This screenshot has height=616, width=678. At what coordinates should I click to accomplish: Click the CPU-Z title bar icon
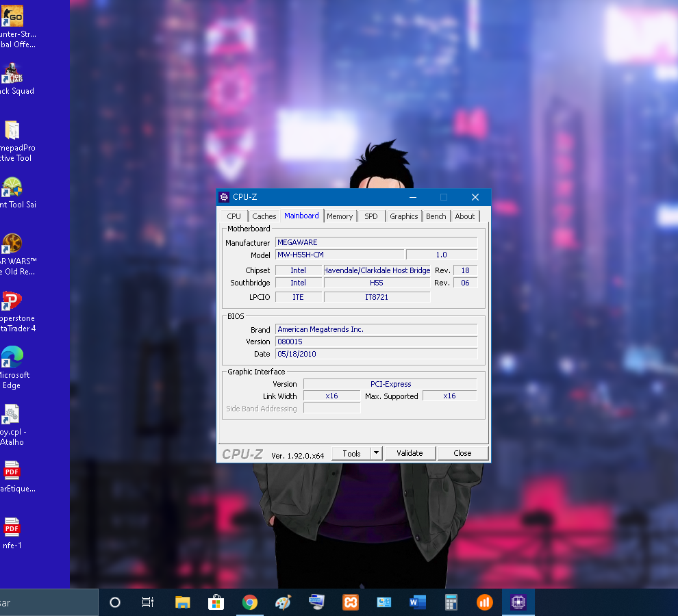224,197
